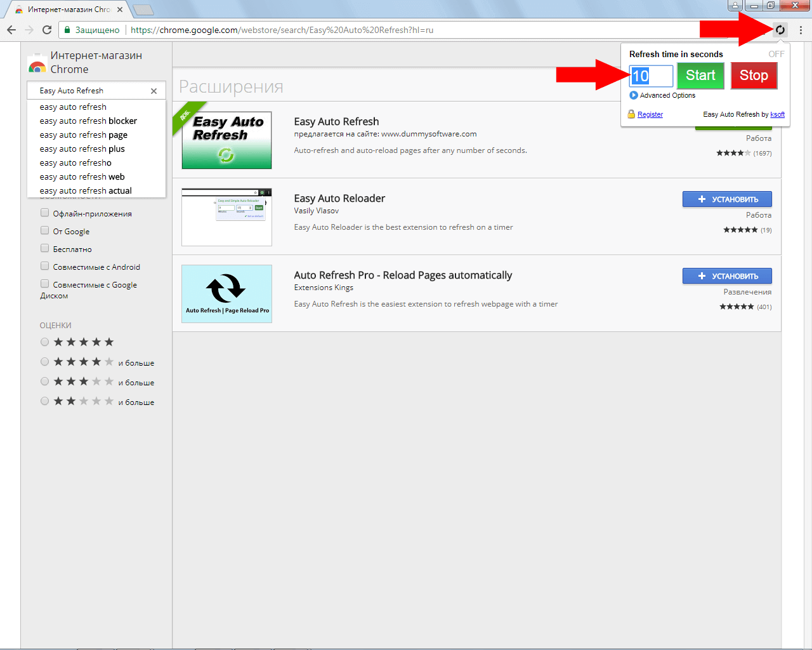Select suggestion 'easy auto refresh blocker'

[96, 121]
